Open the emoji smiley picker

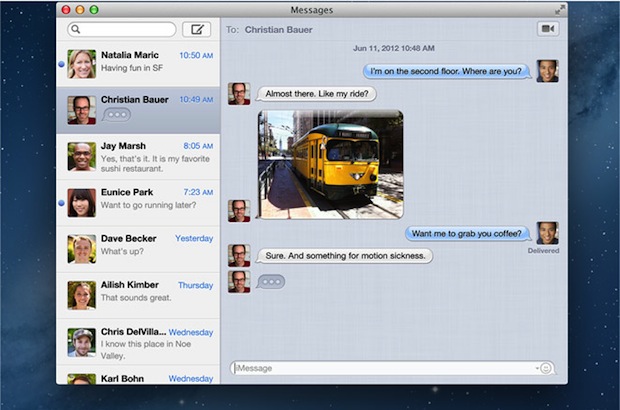[x=546, y=368]
